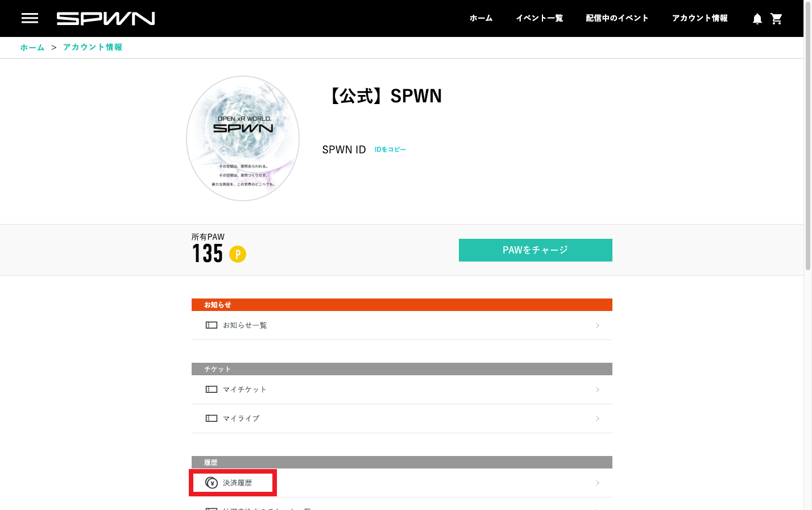Open イベント一覧 in top navigation
This screenshot has width=812, height=510.
tap(539, 18)
